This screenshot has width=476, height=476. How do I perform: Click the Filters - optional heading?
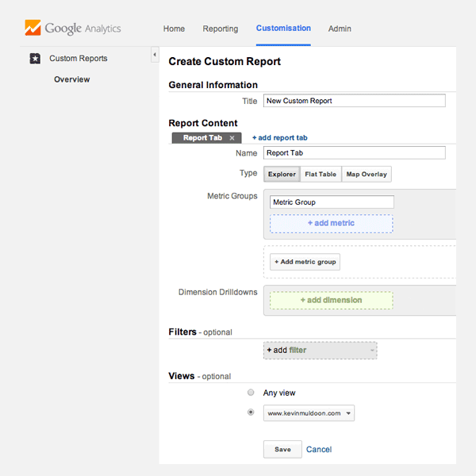click(x=201, y=332)
